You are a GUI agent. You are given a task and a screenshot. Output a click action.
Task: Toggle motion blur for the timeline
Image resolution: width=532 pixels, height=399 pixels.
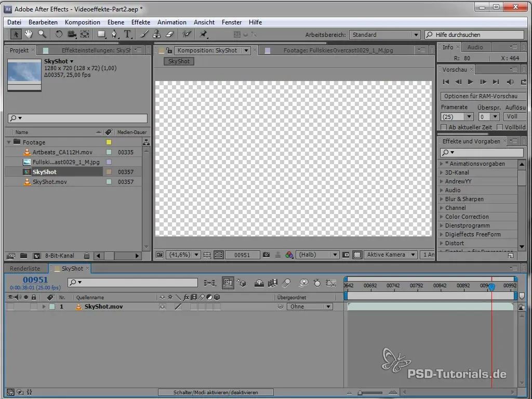pos(286,283)
